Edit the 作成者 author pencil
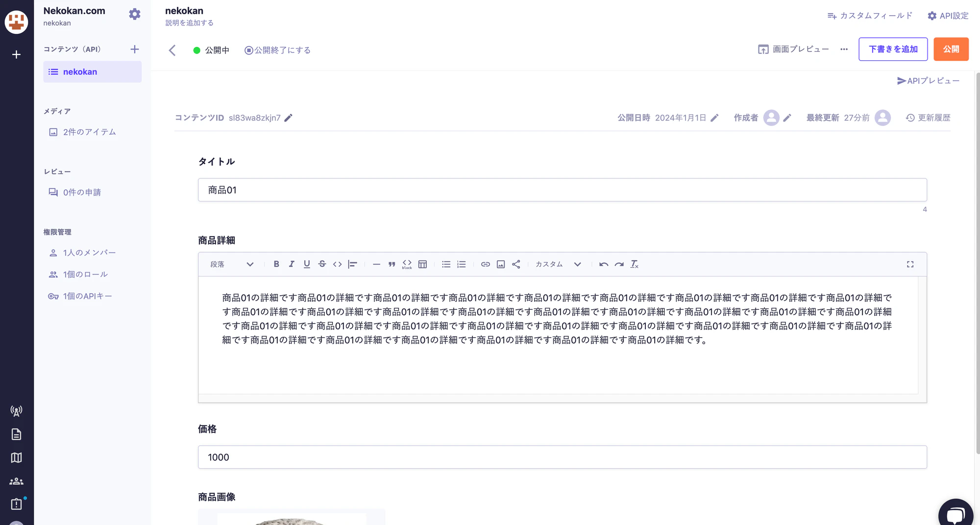This screenshot has height=525, width=980. (787, 118)
